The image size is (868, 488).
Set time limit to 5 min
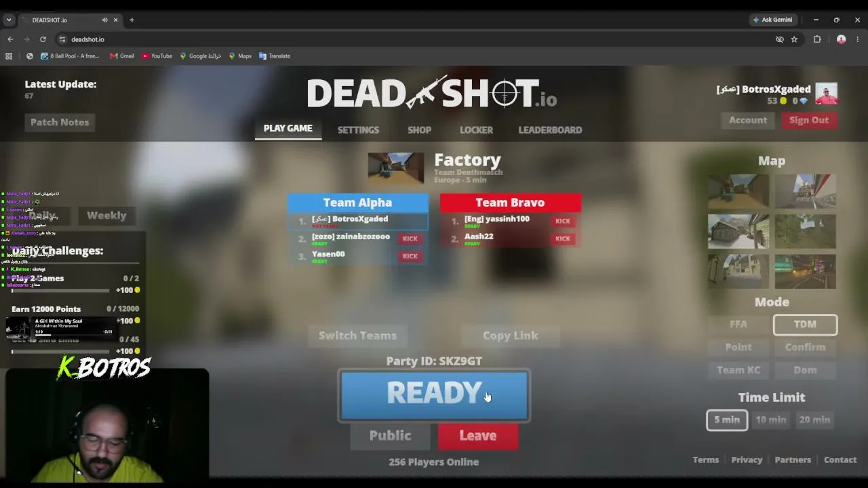(x=727, y=420)
